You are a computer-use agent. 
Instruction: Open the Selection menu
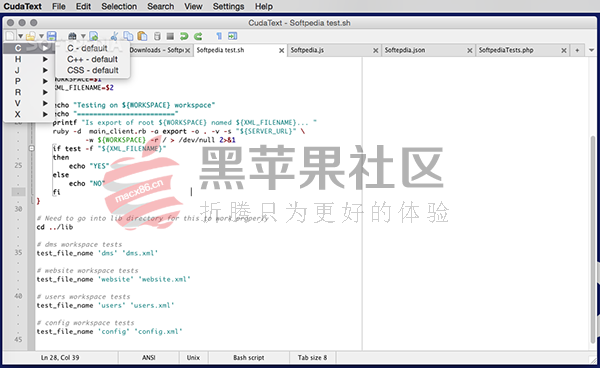pyautogui.click(x=119, y=7)
